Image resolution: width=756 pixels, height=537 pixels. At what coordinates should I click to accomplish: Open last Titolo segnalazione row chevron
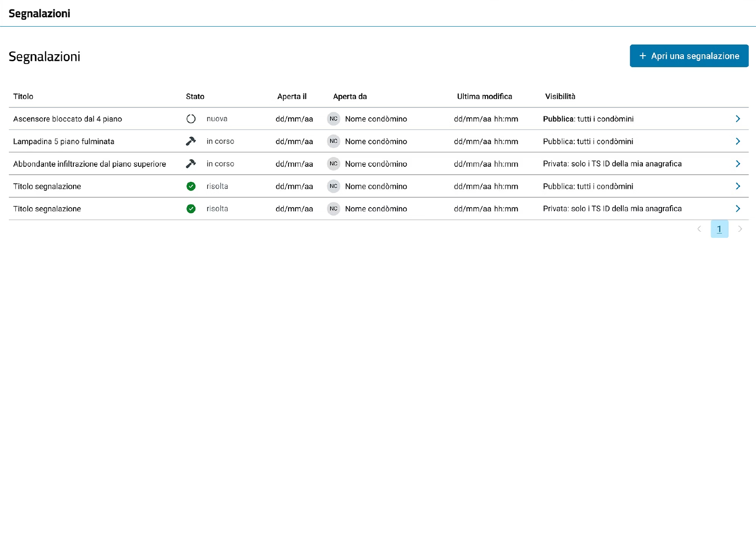pos(738,208)
